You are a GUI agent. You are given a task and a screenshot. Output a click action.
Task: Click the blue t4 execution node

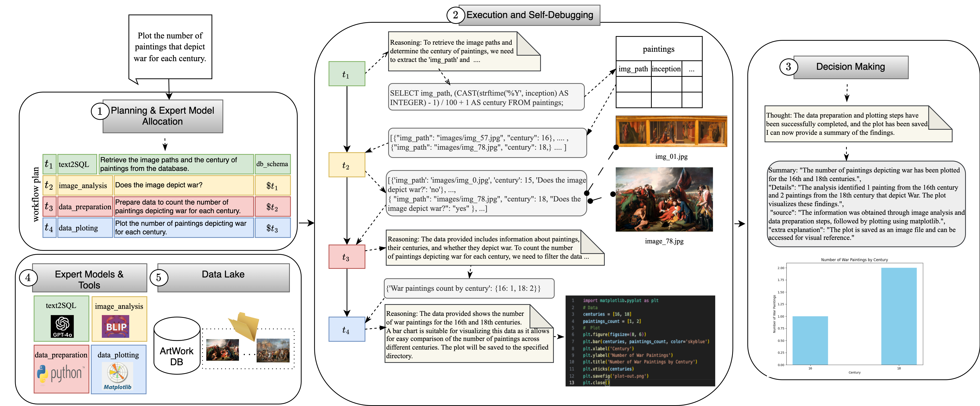coord(347,329)
